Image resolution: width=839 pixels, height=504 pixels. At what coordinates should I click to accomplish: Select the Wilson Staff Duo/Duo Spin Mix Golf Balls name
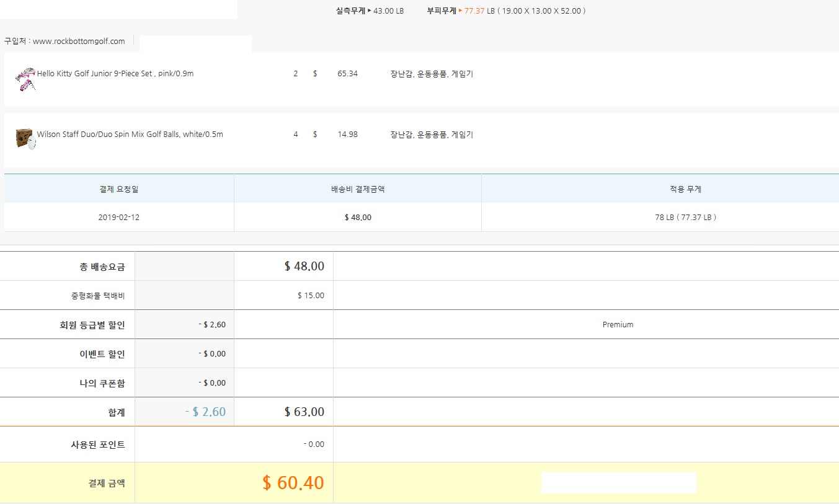[130, 135]
